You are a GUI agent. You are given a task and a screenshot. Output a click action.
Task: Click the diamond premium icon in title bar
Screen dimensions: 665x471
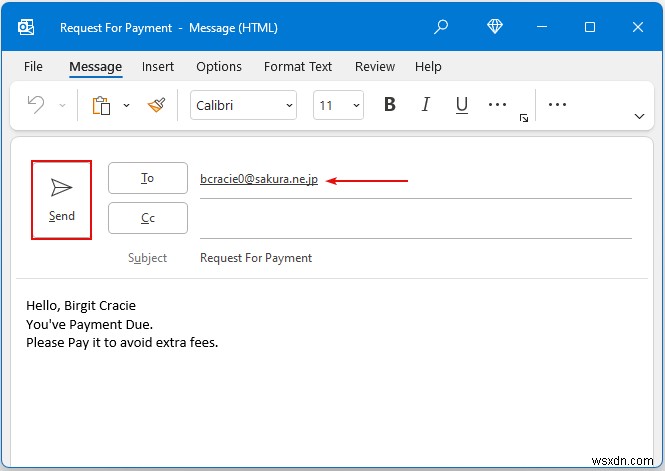pos(495,27)
